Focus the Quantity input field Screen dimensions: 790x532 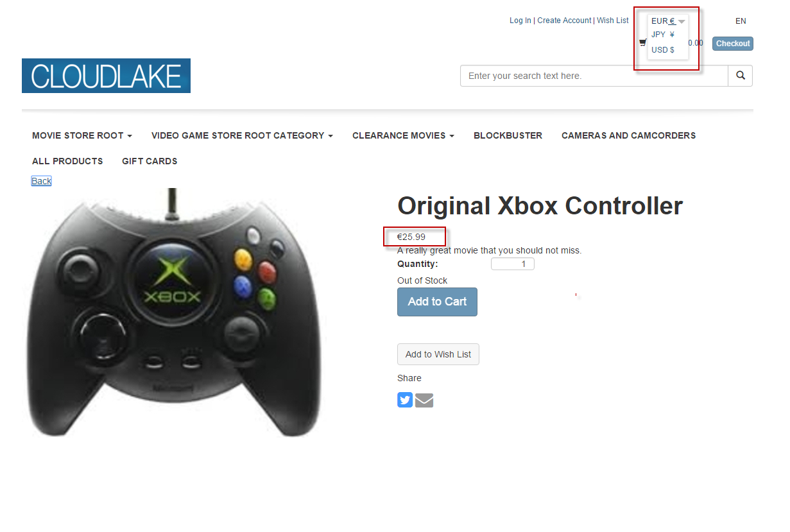[513, 264]
